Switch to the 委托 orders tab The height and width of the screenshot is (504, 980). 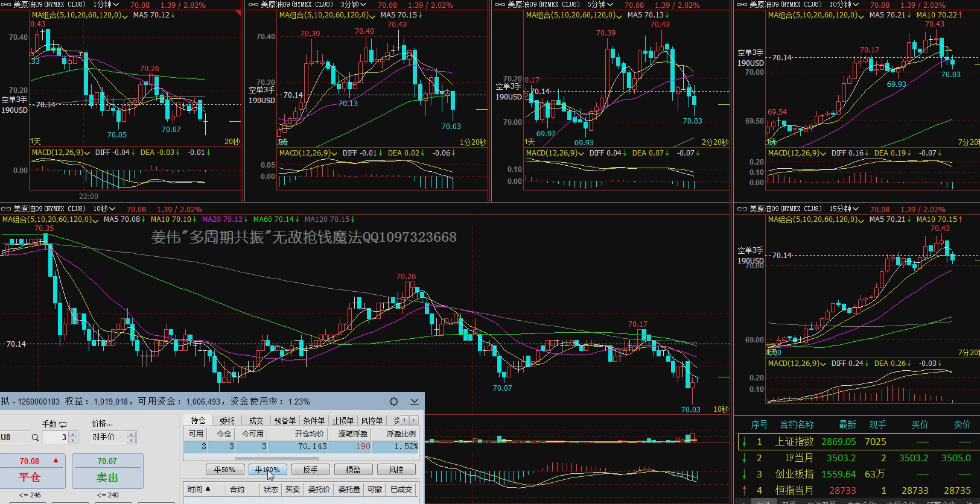[227, 421]
